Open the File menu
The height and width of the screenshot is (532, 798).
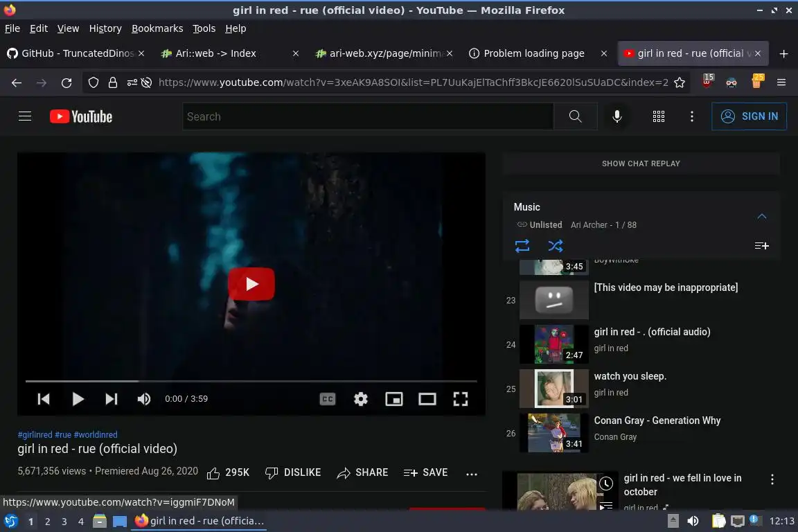click(12, 28)
